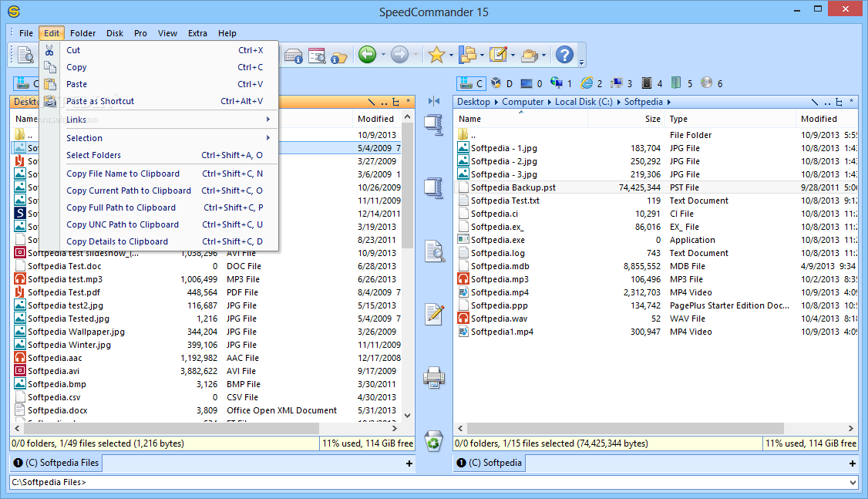
Task: Switch to (C) Softpedia tab in right panel
Action: click(x=490, y=463)
